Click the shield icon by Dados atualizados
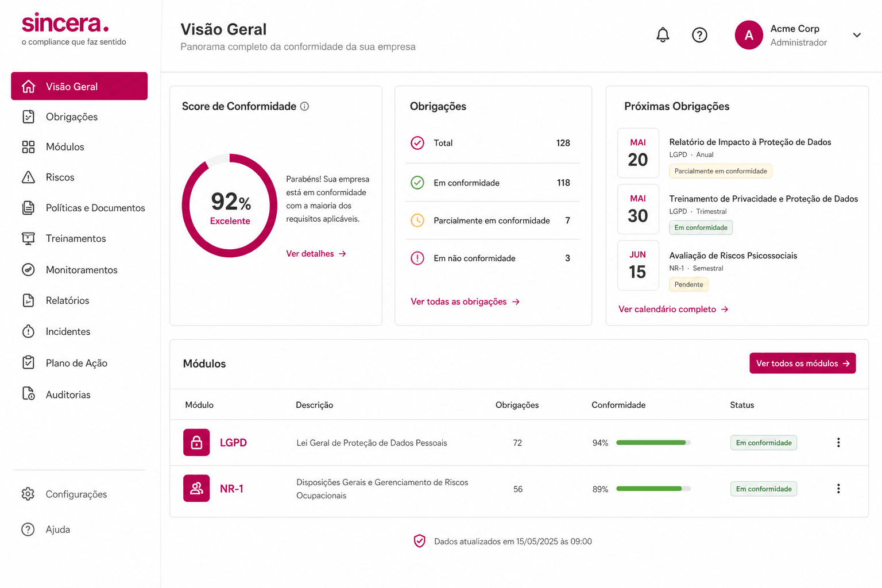 420,541
